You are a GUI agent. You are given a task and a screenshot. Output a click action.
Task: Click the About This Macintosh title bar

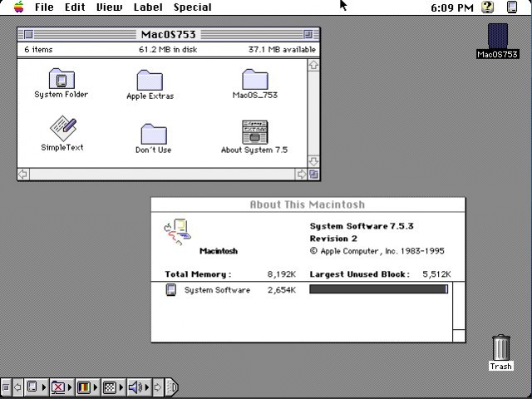coord(308,204)
